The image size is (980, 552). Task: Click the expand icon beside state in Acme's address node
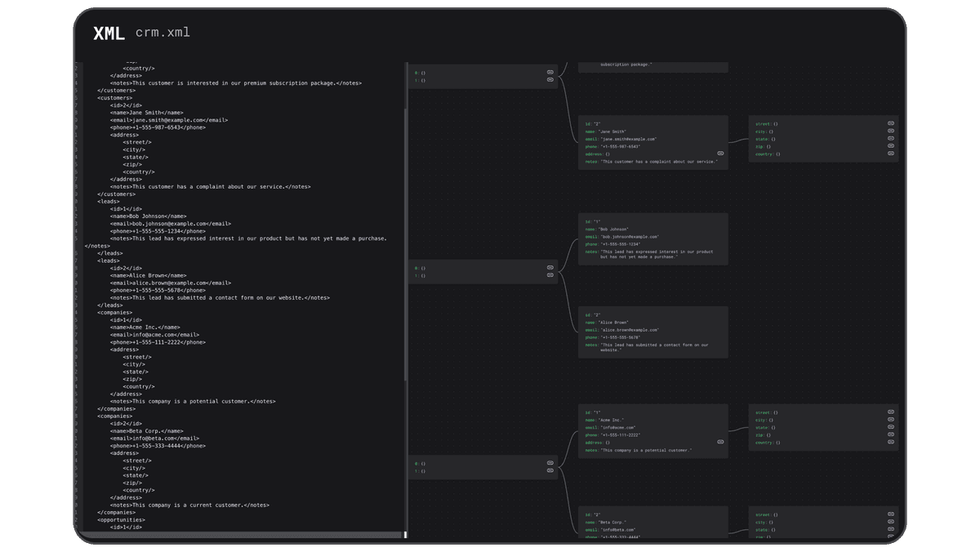coord(890,427)
